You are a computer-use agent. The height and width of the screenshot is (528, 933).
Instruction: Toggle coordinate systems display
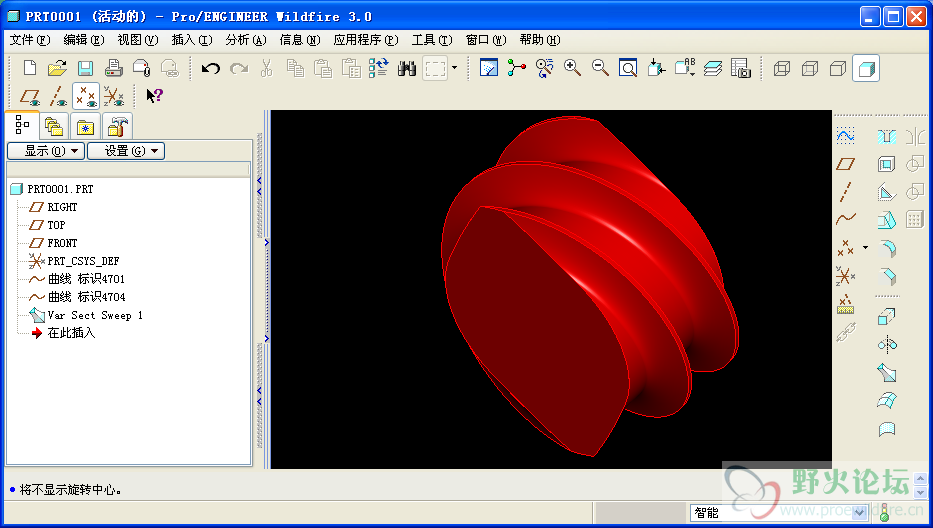point(113,96)
